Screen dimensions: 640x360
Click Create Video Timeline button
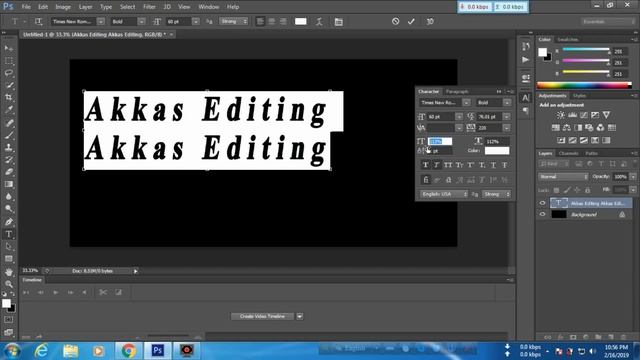pyautogui.click(x=262, y=316)
